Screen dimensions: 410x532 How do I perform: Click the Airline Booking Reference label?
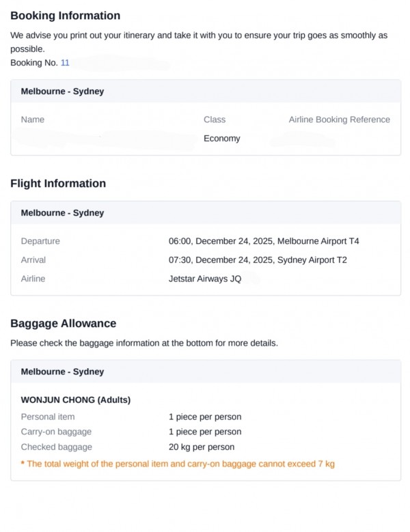pos(339,120)
